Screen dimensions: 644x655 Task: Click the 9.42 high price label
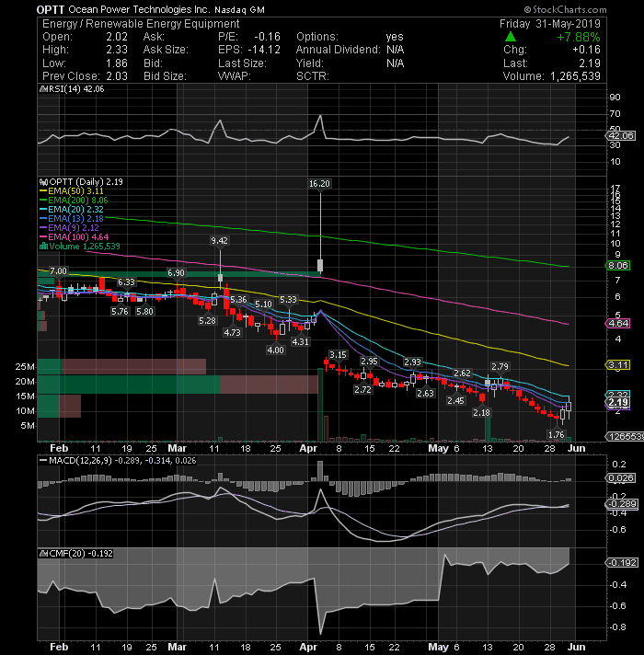click(219, 241)
